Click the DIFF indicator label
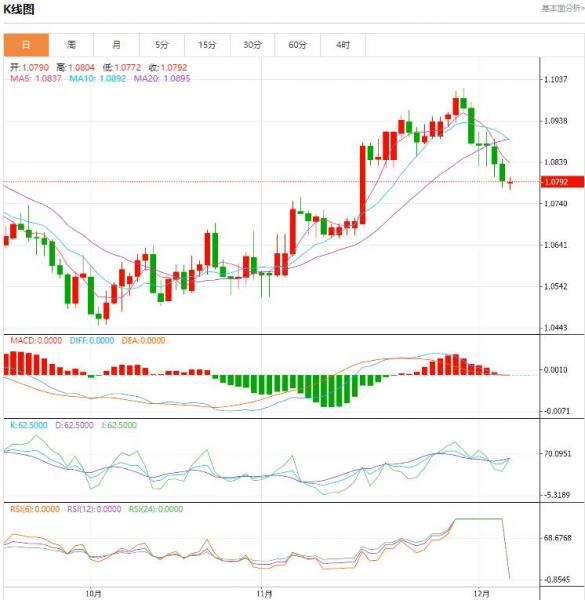This screenshot has width=585, height=600. point(92,340)
